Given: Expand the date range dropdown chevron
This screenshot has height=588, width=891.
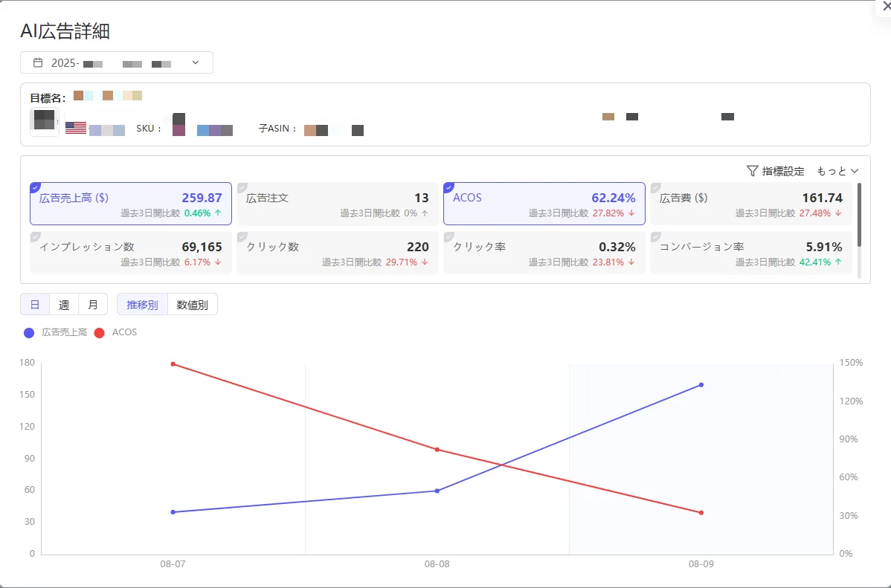Looking at the screenshot, I should click(196, 62).
